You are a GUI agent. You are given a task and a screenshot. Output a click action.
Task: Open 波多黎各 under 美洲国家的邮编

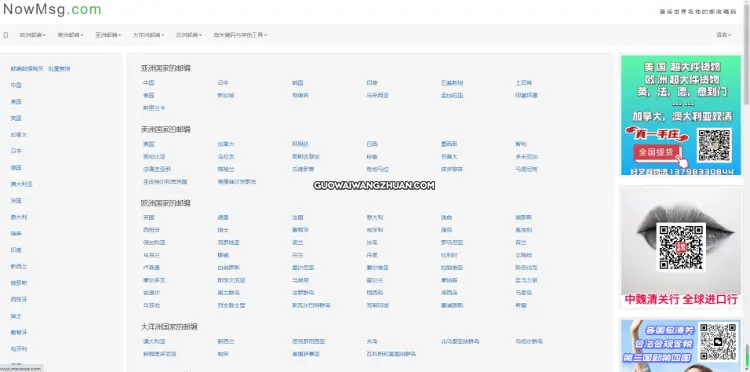coord(452,169)
